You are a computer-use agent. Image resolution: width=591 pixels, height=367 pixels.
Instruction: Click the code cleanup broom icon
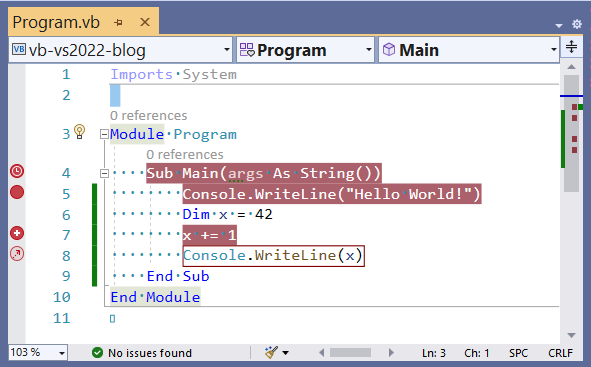click(x=271, y=352)
